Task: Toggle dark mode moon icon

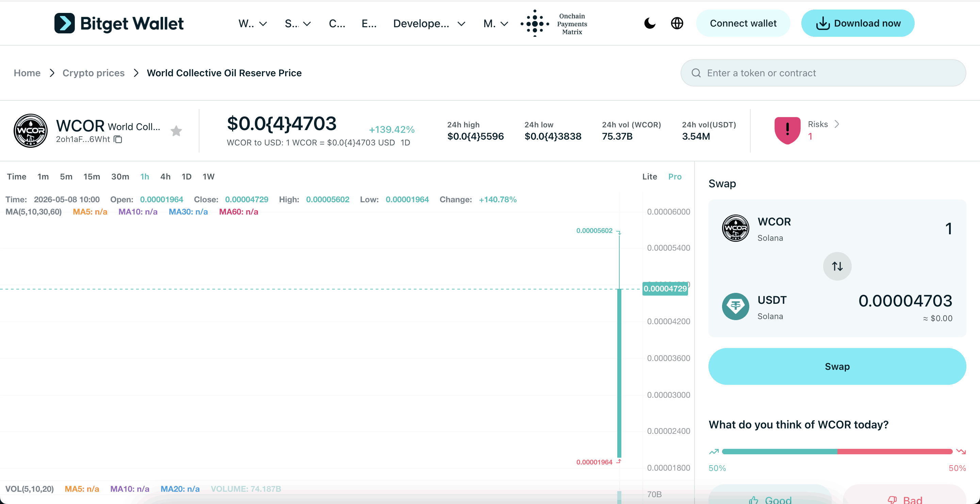Action: click(x=649, y=23)
